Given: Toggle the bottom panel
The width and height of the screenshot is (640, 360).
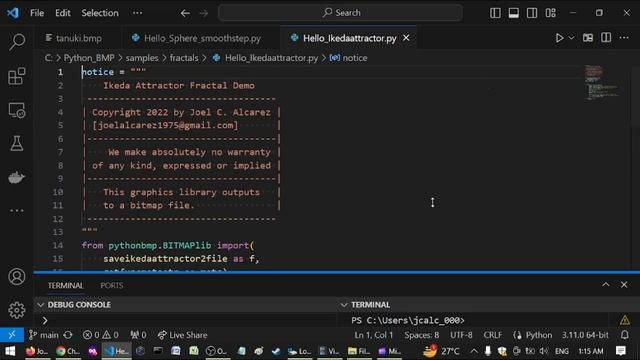Looking at the screenshot, I should 513,13.
